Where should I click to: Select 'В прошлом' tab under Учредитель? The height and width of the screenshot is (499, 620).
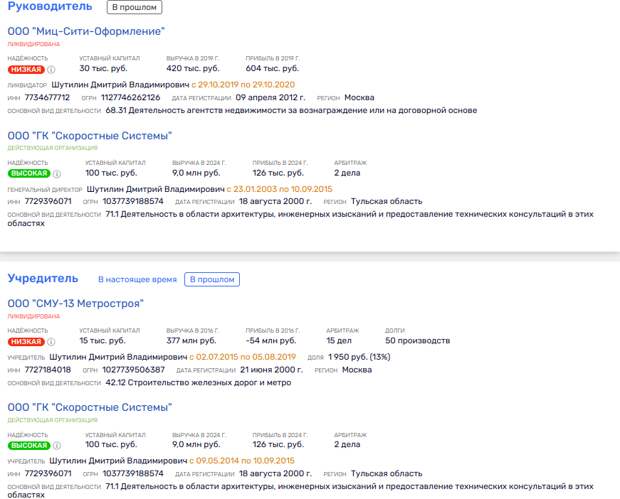pyautogui.click(x=212, y=280)
